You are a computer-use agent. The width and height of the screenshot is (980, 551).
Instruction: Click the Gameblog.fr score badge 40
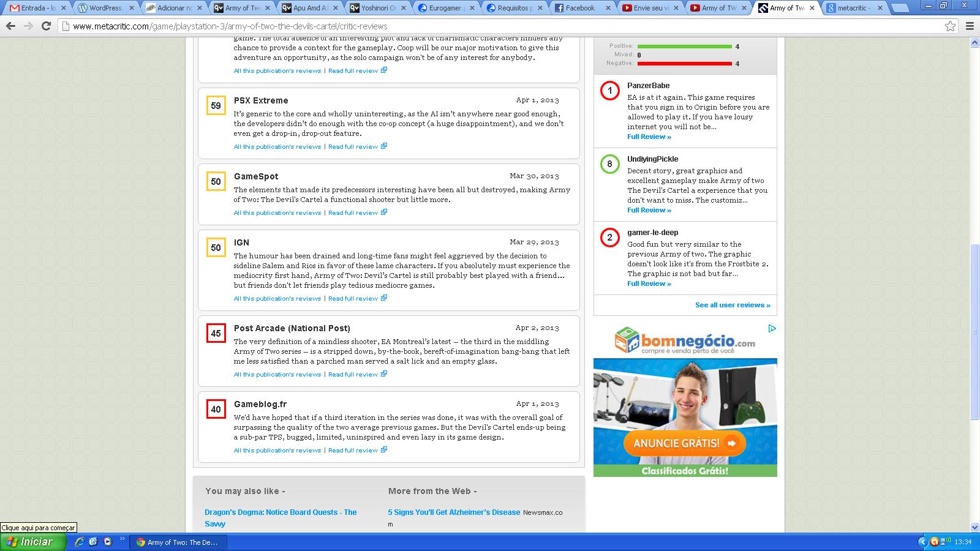coord(216,410)
